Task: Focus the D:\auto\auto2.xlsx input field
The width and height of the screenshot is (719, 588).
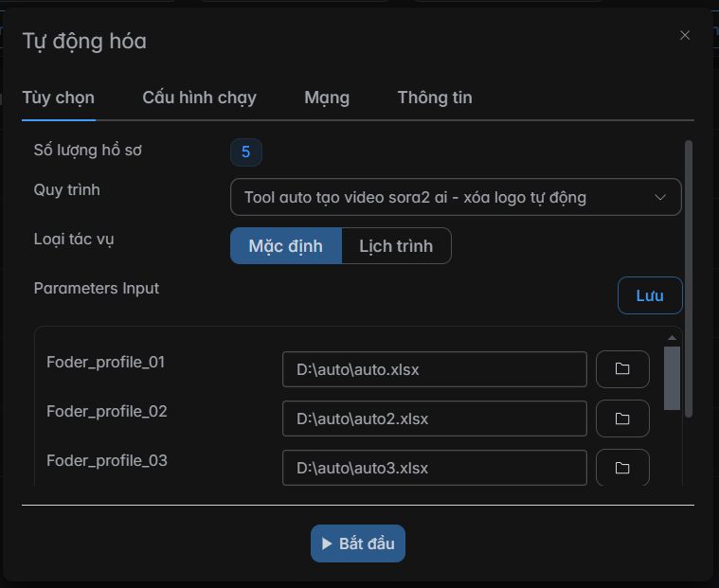Action: (x=434, y=419)
